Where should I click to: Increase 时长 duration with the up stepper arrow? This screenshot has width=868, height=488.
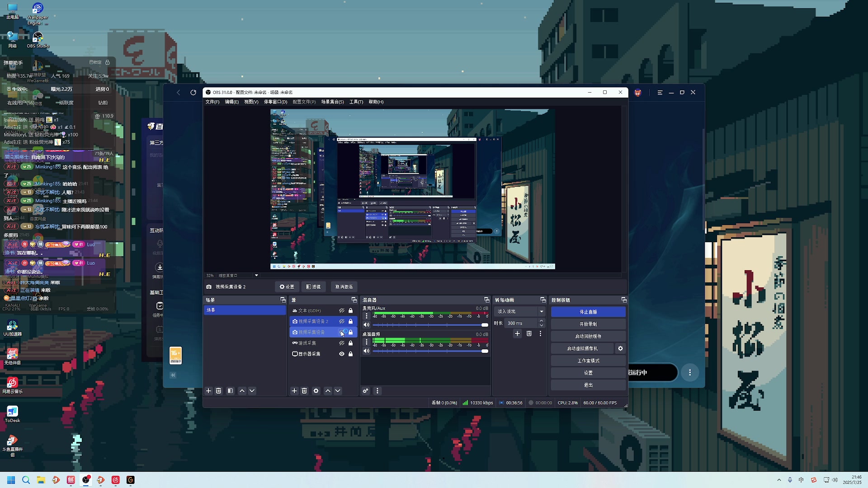pyautogui.click(x=541, y=321)
